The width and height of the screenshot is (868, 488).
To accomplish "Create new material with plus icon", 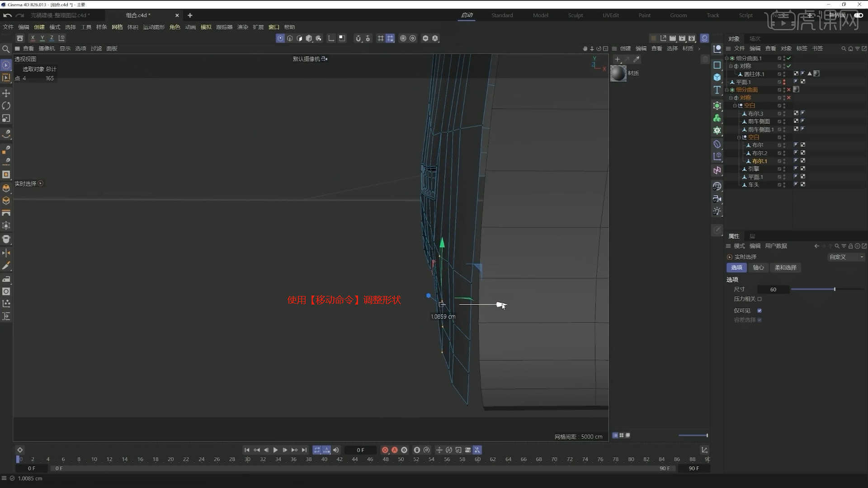I will (x=618, y=59).
